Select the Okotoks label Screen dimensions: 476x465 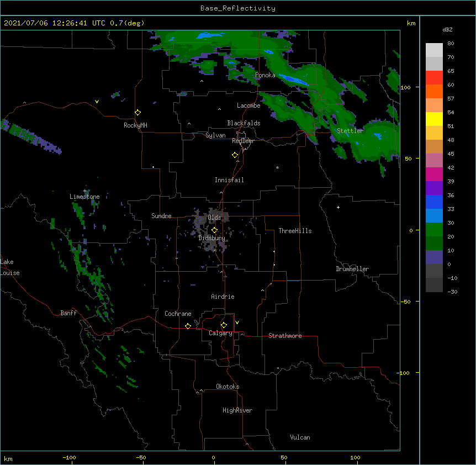228,387
